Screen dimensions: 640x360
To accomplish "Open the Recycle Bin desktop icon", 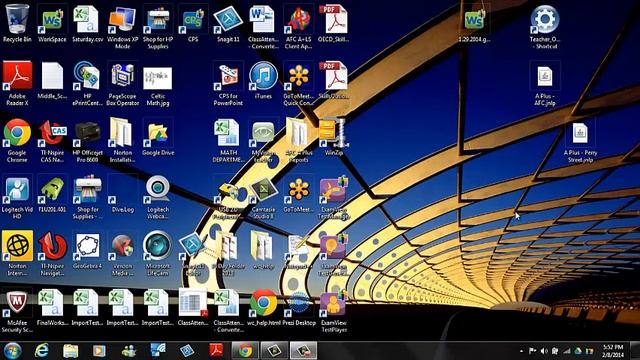I will (17, 23).
